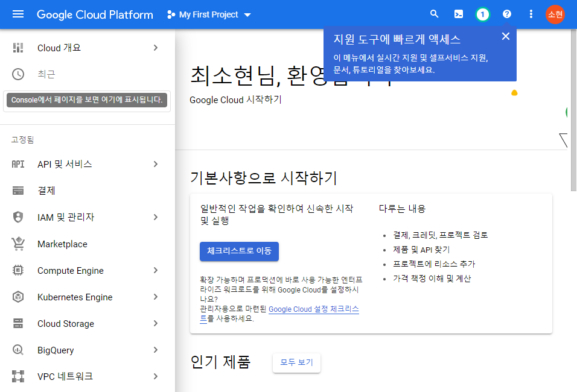Click the 인기 제품 heading
Viewport: 577px width, 392px height.
tap(220, 362)
